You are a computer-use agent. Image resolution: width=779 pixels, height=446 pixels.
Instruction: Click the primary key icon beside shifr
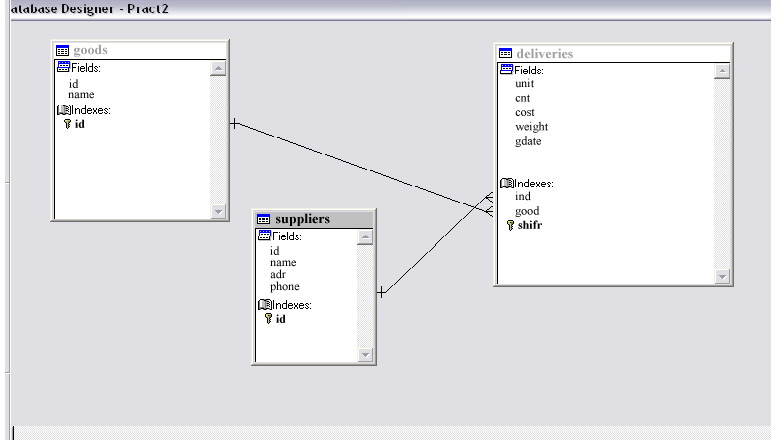point(510,225)
